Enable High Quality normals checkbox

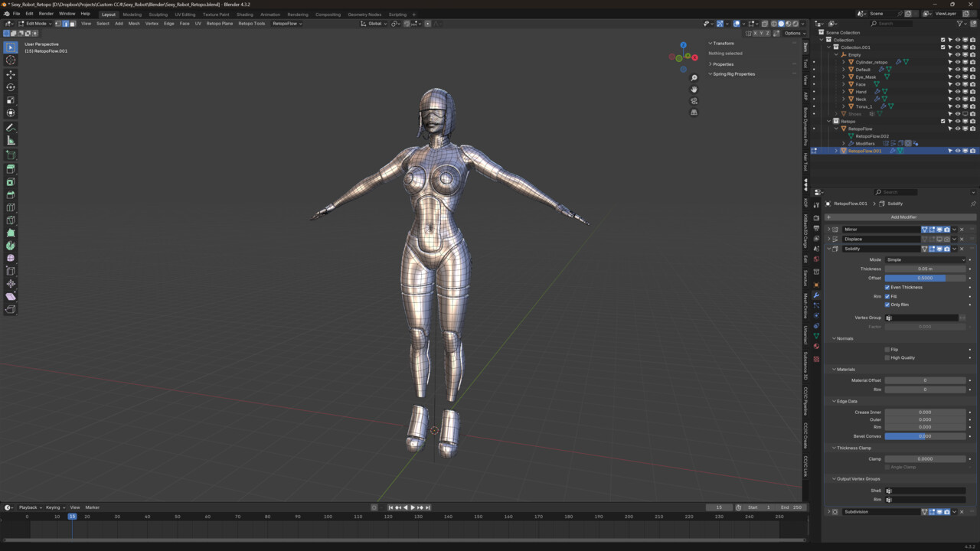[x=887, y=357]
